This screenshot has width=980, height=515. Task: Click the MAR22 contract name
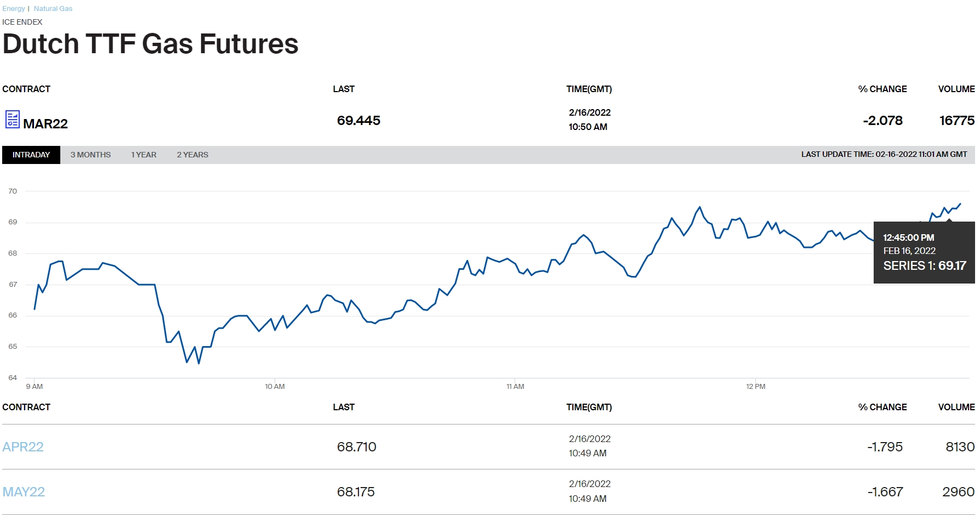tap(45, 124)
